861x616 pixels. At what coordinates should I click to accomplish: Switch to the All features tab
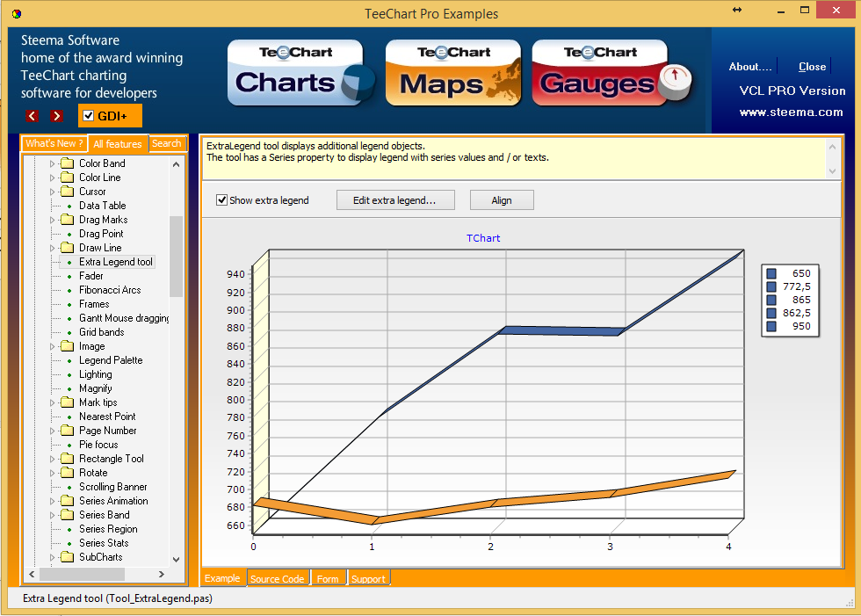[x=118, y=144]
